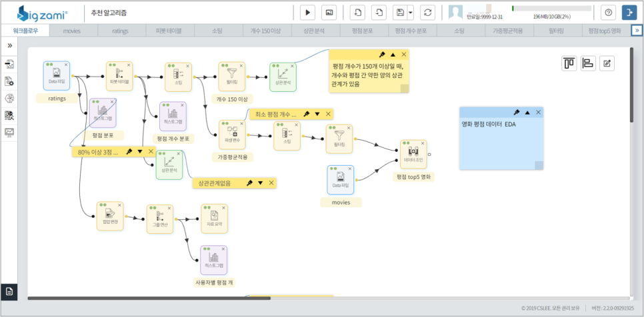The height and width of the screenshot is (317, 644).
Task: Click the horizontal canvas scrollbar
Action: point(149,298)
